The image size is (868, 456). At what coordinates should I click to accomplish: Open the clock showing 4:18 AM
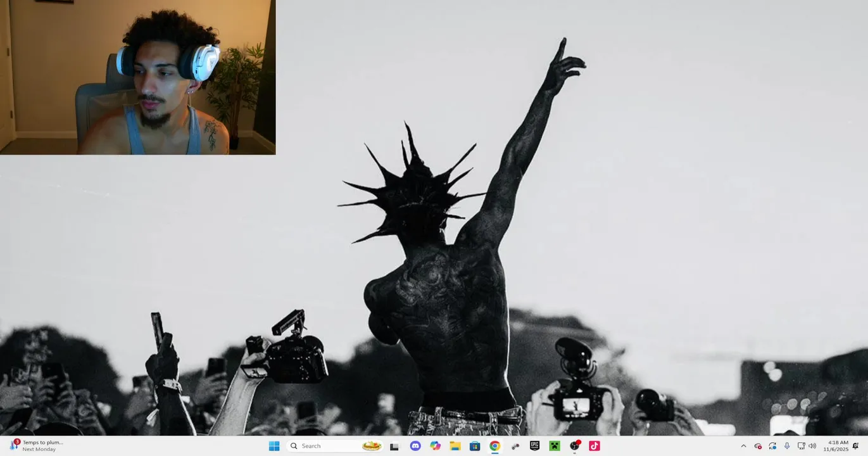click(x=836, y=446)
